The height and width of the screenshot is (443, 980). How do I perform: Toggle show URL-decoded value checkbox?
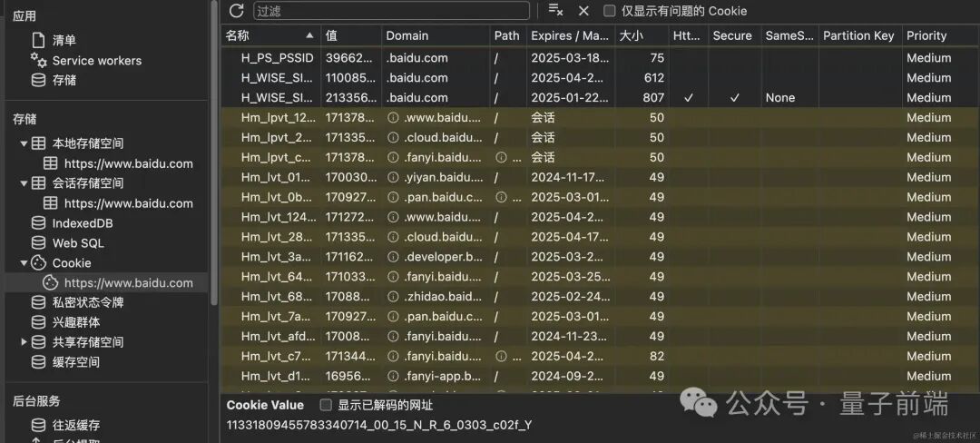point(326,405)
